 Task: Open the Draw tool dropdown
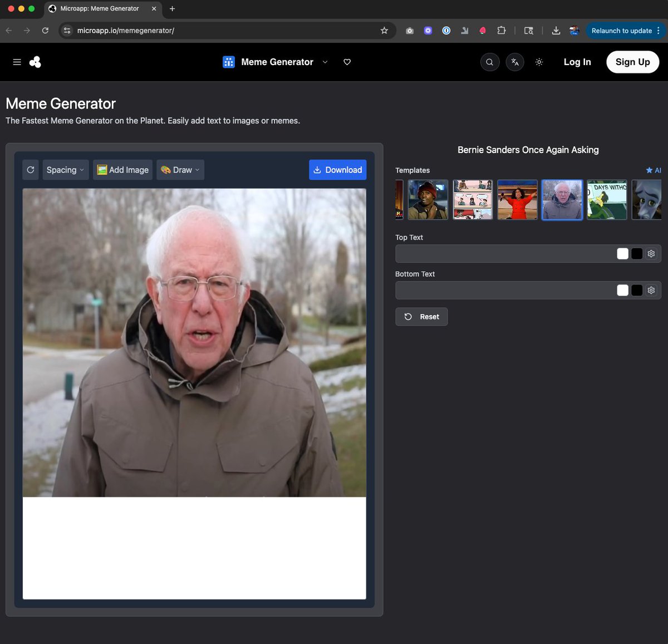180,170
